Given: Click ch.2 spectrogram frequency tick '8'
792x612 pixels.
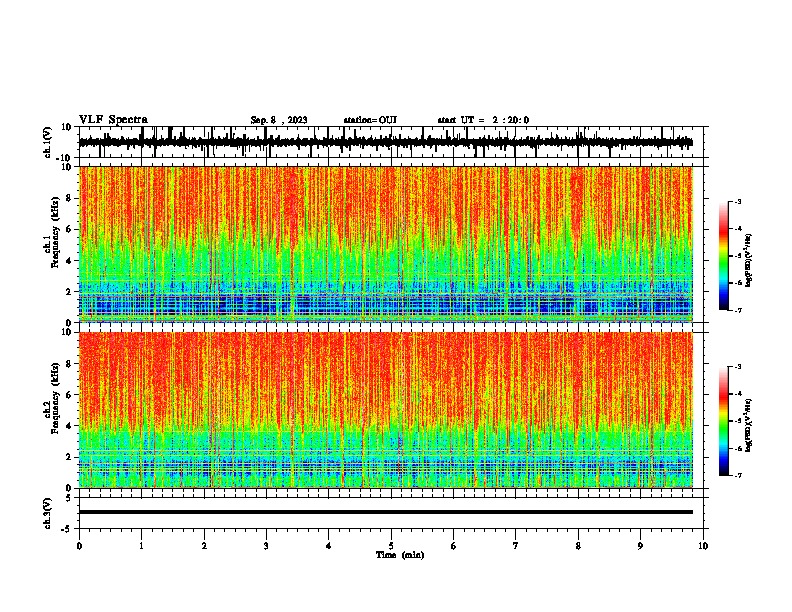Looking at the screenshot, I should 69,364.
